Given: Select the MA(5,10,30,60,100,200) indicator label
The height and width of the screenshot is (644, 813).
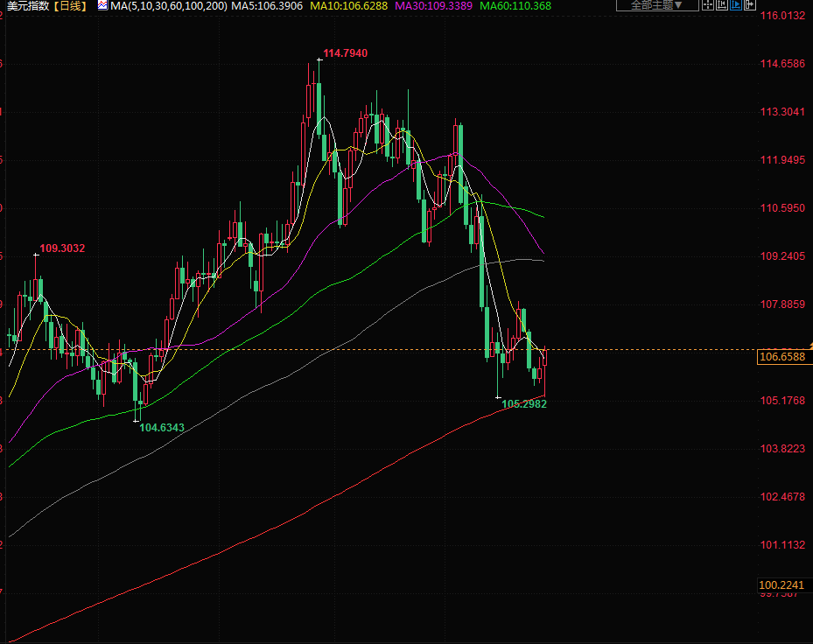Looking at the screenshot, I should (169, 6).
